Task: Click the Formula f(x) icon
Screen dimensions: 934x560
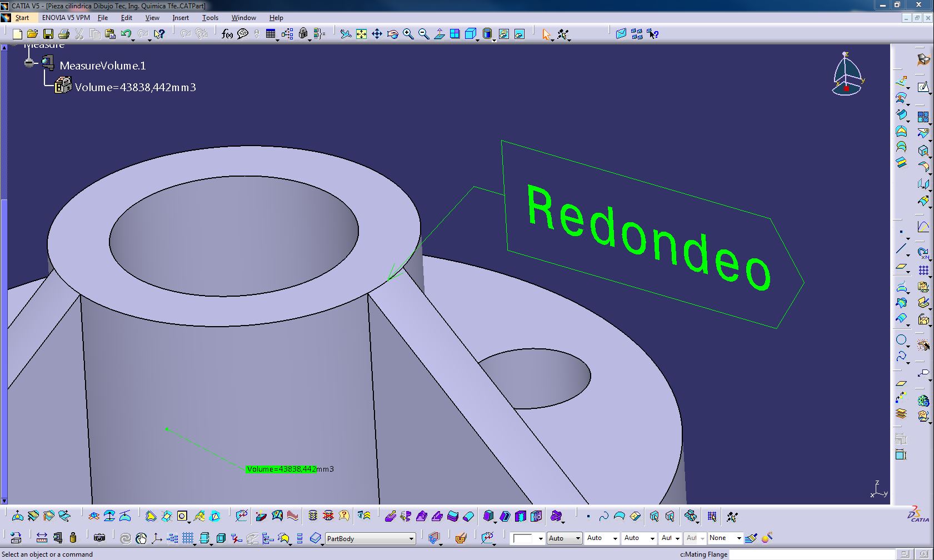Action: click(227, 34)
